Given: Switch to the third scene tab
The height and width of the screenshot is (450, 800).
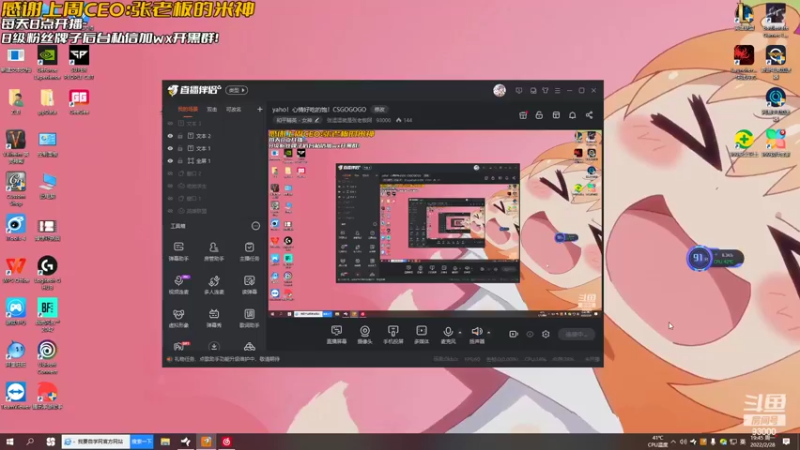Looking at the screenshot, I should (233, 109).
